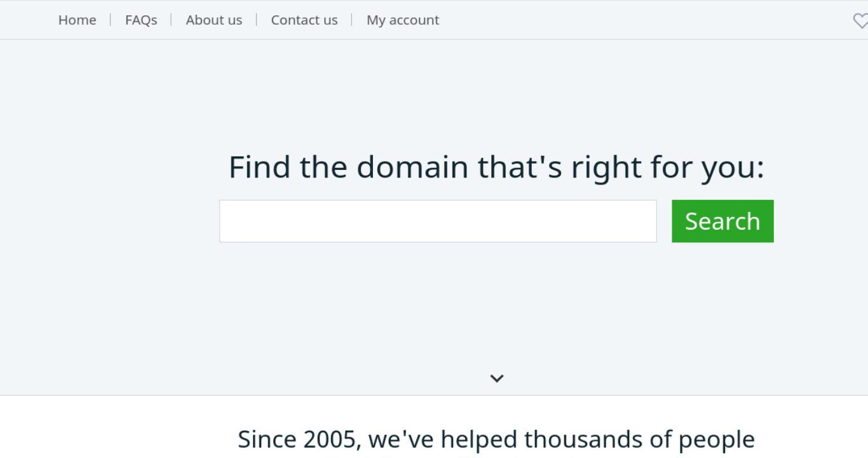Open the heart favorites icon
The image size is (868, 458).
860,21
